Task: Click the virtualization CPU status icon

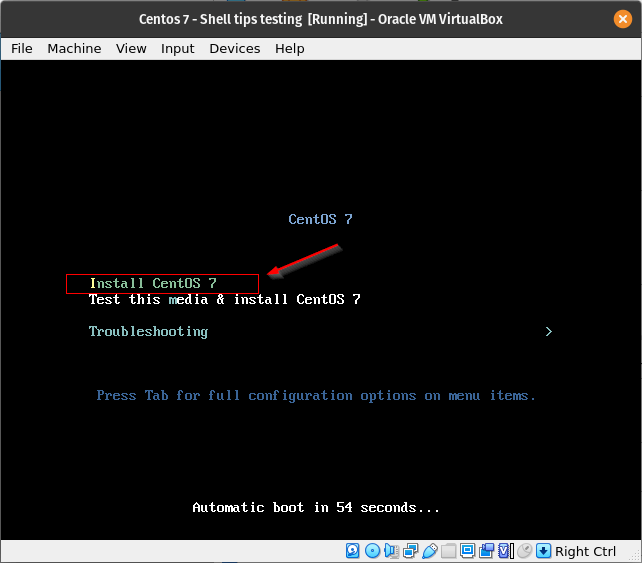Action: pos(506,551)
